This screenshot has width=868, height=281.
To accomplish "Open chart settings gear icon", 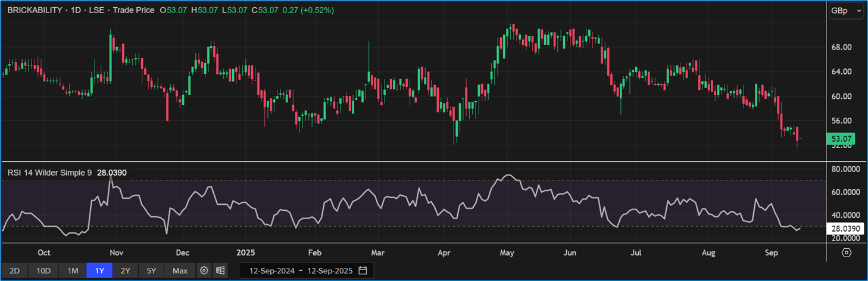I will [x=204, y=271].
